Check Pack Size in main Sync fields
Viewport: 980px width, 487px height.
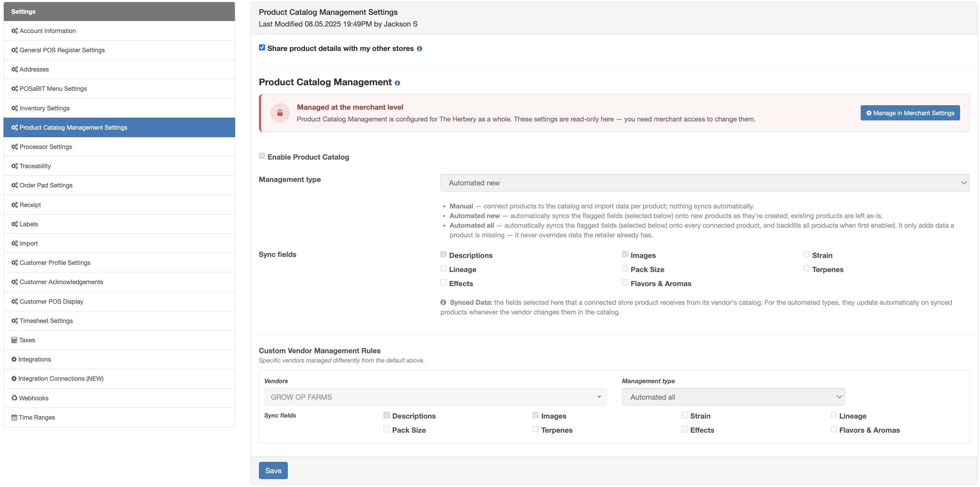click(625, 268)
